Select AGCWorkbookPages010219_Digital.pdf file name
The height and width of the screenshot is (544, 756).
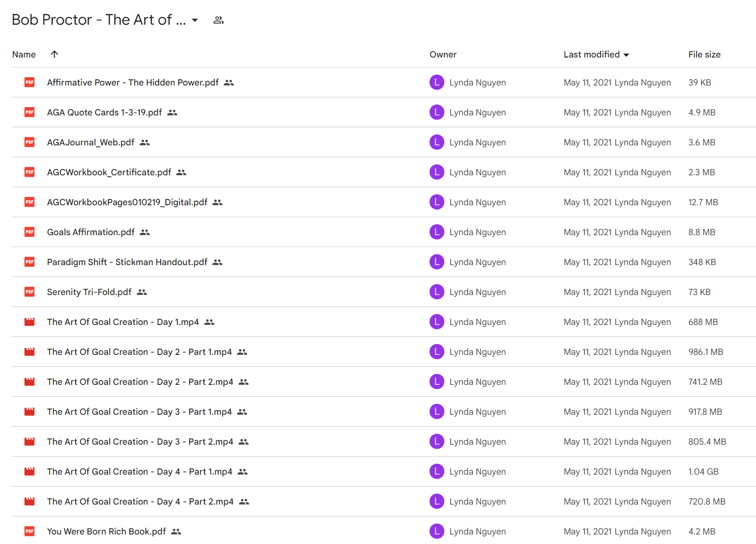[x=127, y=202]
